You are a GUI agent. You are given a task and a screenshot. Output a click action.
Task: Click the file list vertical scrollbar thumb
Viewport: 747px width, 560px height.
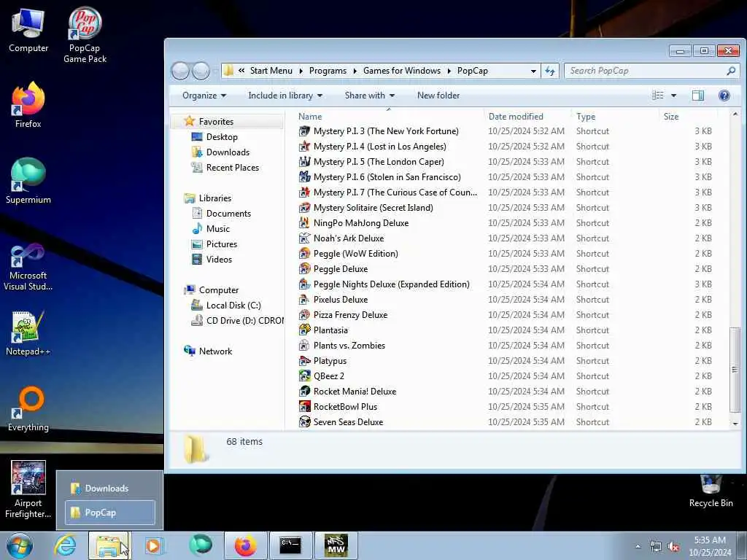click(x=735, y=370)
